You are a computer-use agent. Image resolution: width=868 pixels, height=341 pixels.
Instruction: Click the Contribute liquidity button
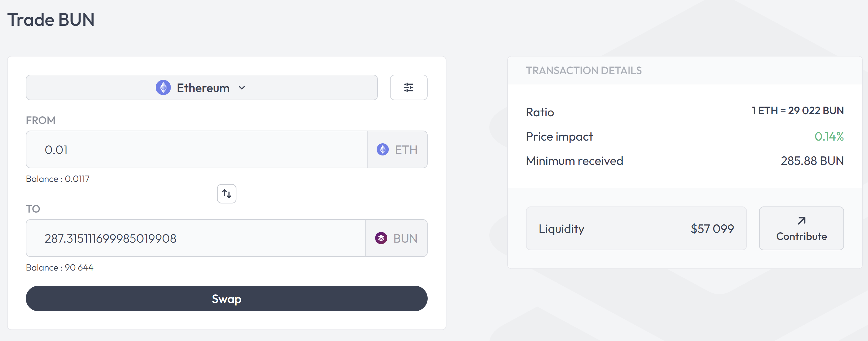click(801, 229)
